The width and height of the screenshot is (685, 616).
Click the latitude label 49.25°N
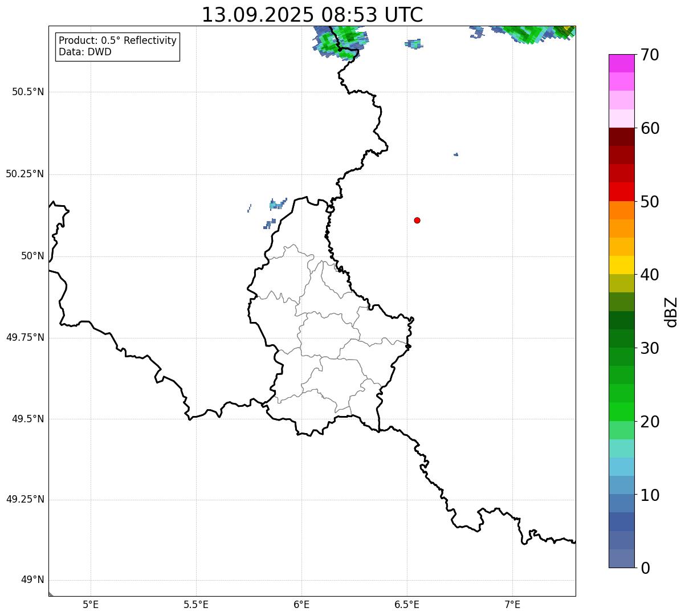coord(25,500)
